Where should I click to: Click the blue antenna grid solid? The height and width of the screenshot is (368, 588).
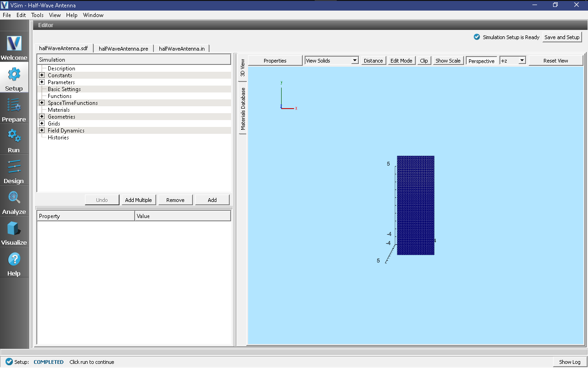coord(416,205)
